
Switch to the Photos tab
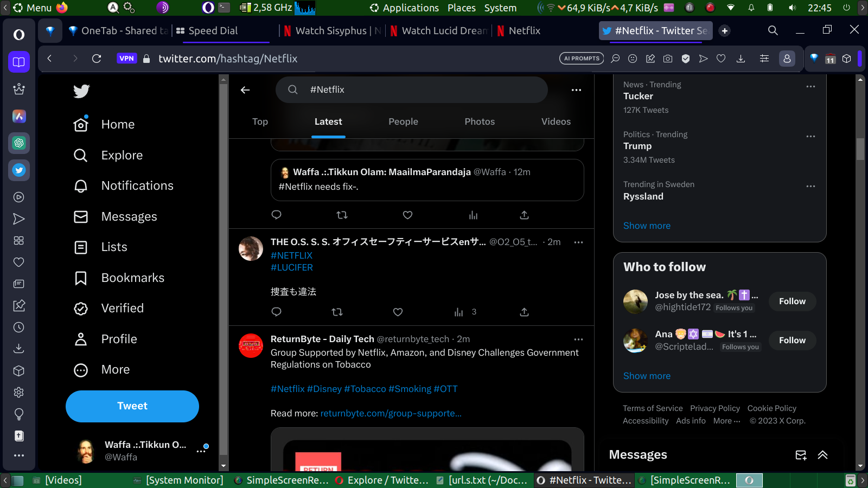click(480, 122)
